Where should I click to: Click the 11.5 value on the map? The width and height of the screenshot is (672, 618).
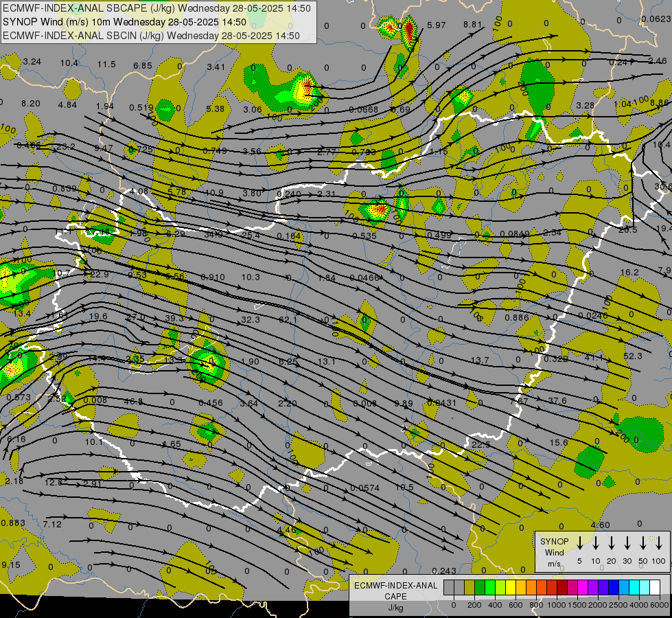[106, 65]
